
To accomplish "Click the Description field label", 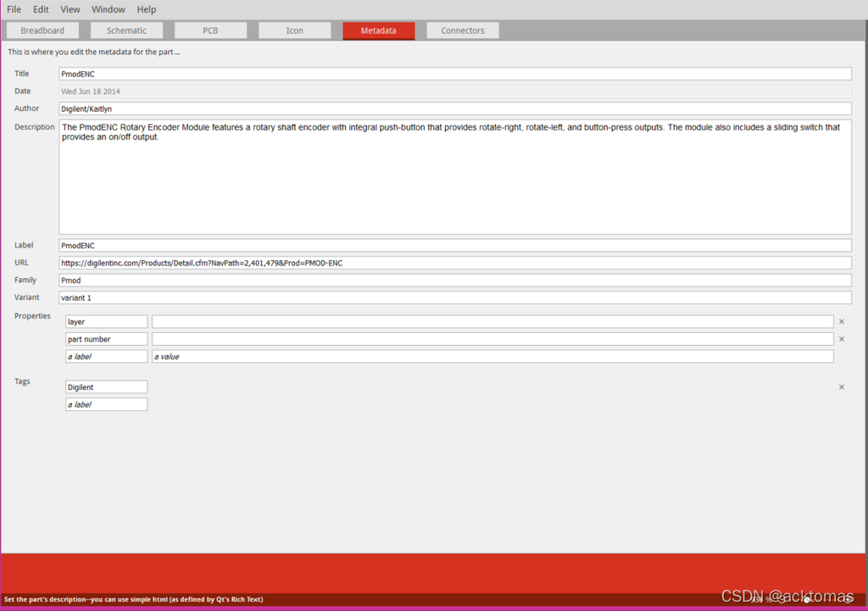I will click(34, 127).
